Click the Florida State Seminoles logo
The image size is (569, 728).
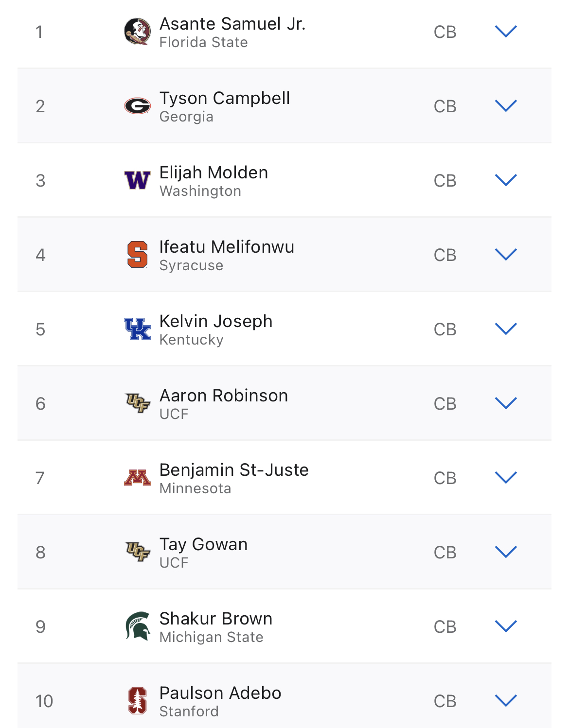coord(137,32)
